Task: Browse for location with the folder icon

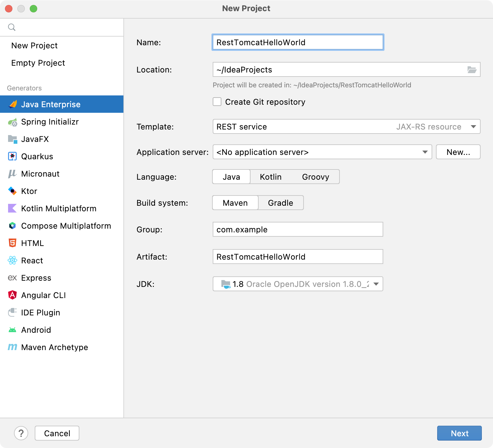Action: 472,70
